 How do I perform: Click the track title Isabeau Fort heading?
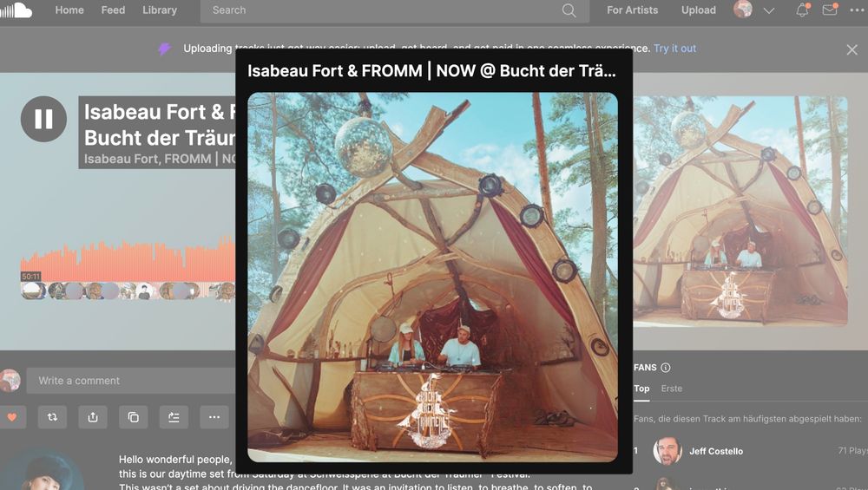(x=160, y=124)
